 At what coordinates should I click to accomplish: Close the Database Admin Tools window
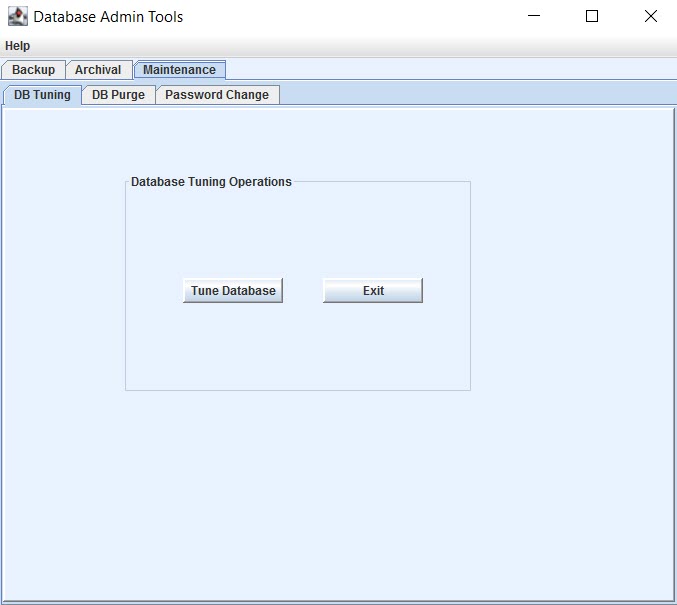pyautogui.click(x=651, y=16)
